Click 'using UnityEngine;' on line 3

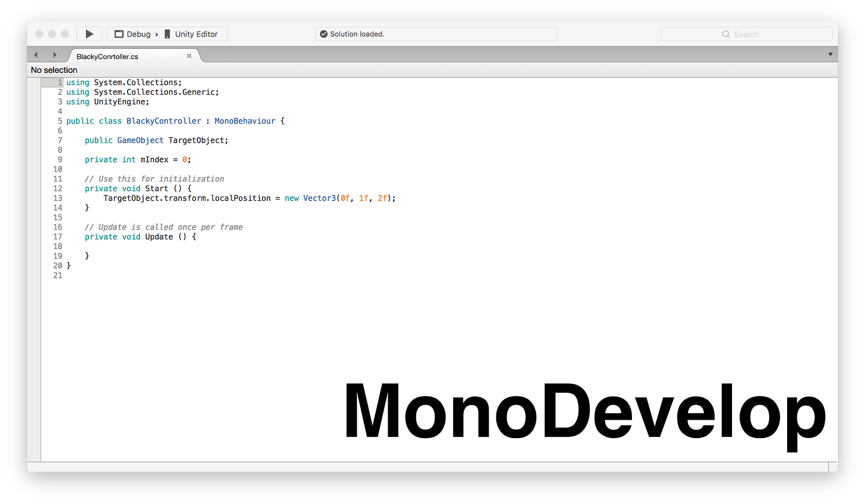point(108,102)
